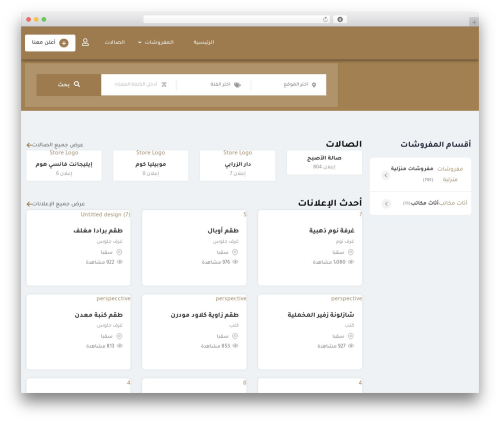The image size is (500, 423).
Task: Go to الرئيسية menu item
Action: (x=204, y=42)
